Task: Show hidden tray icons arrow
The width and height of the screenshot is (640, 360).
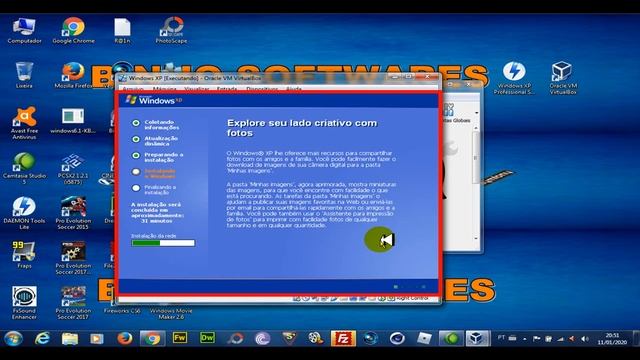Action: [524, 339]
